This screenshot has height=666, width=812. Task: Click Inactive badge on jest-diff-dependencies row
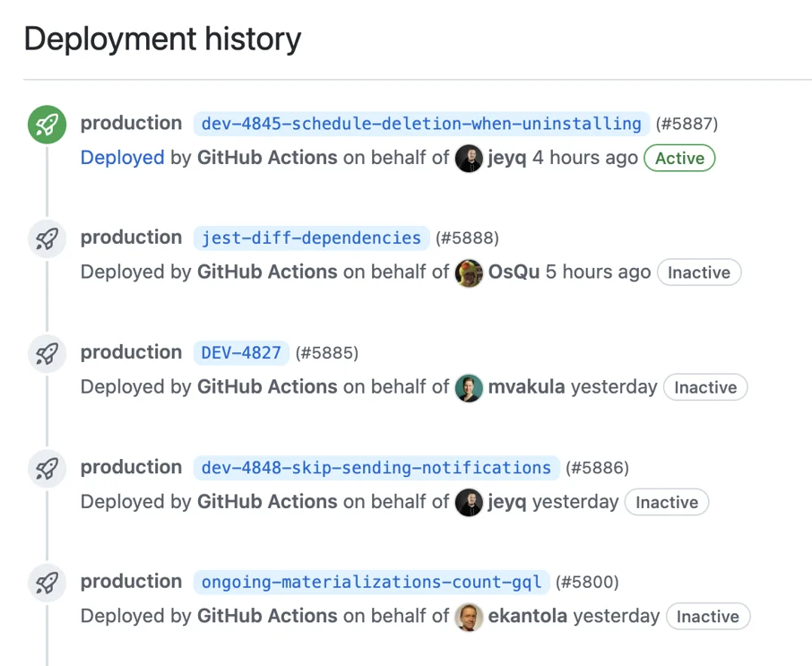click(699, 272)
